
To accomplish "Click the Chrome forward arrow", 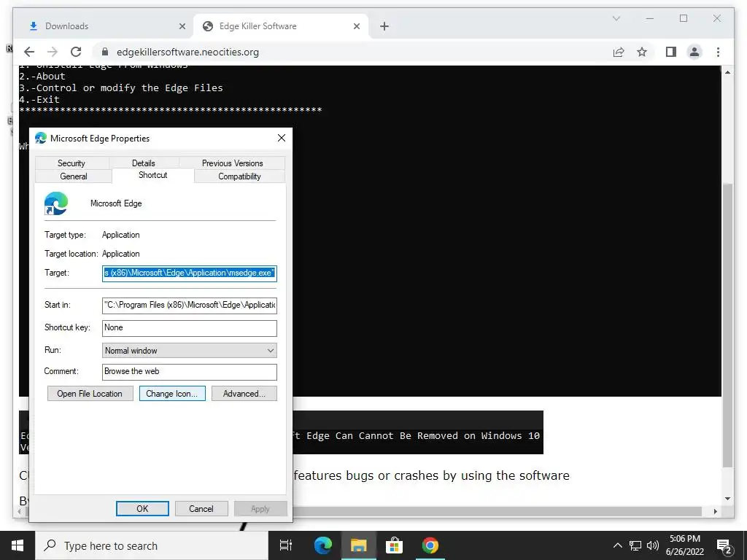I will [53, 52].
